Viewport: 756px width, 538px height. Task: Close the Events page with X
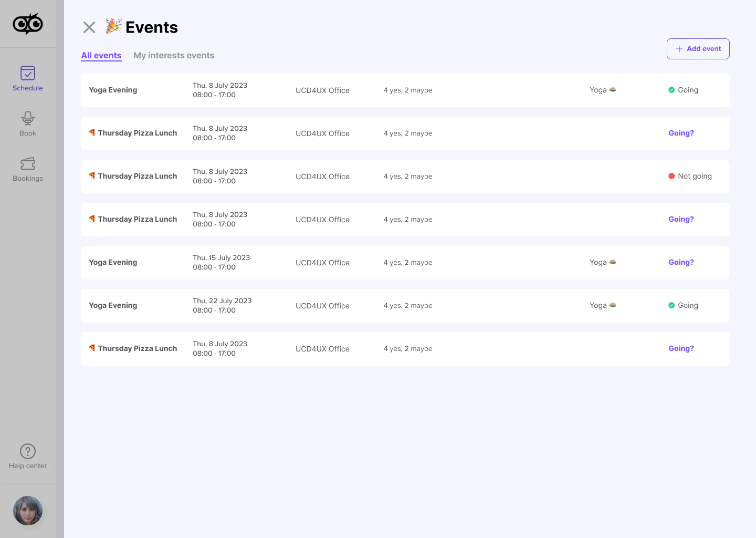pos(89,27)
